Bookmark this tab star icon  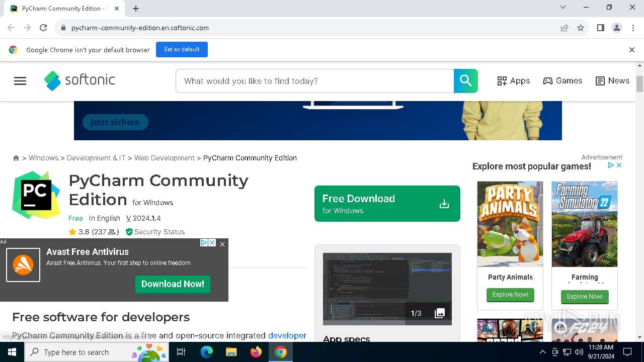[581, 28]
